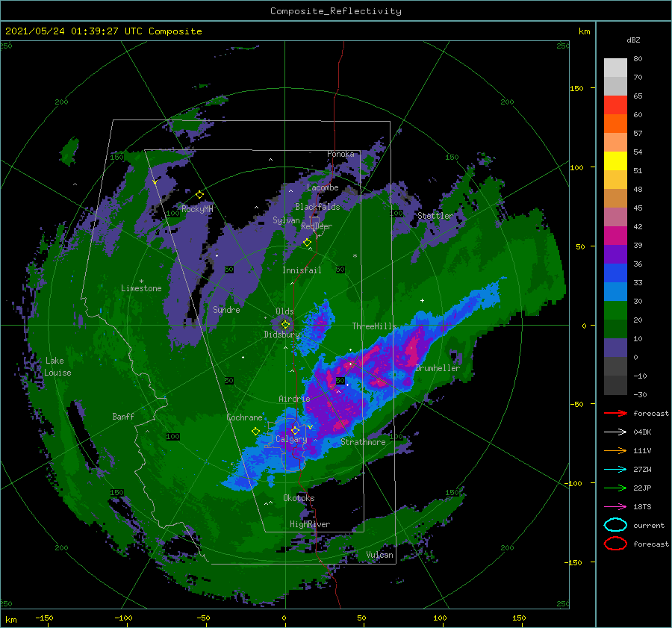The image size is (672, 628).
Task: Click the yellow diamond marker near RockyMH
Action: [199, 195]
